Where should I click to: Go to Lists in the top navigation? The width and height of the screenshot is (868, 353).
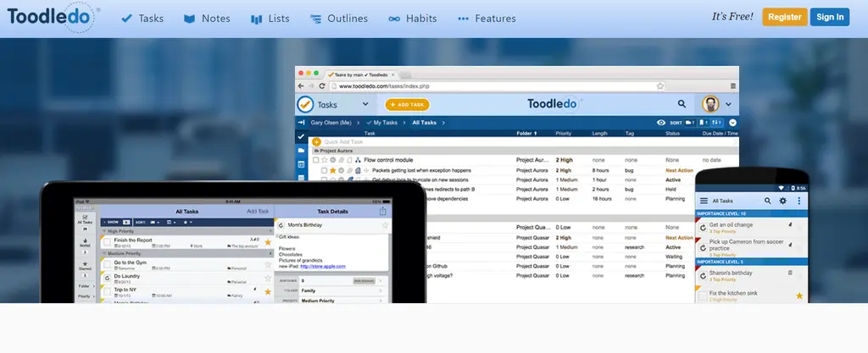point(270,19)
